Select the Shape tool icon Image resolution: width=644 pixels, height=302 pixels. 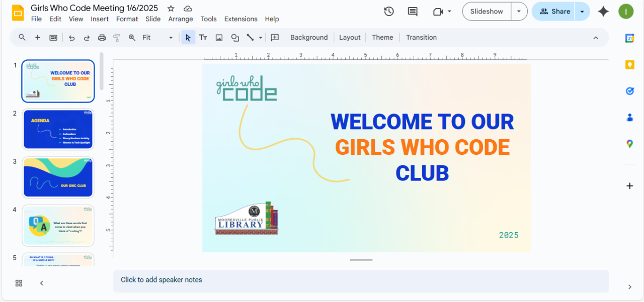[x=235, y=38]
